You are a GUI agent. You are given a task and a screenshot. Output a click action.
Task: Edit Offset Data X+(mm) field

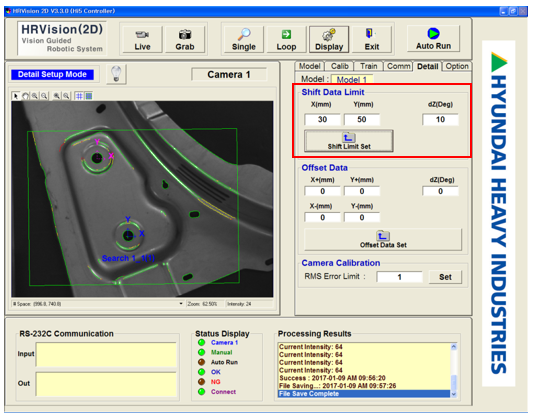point(322,191)
